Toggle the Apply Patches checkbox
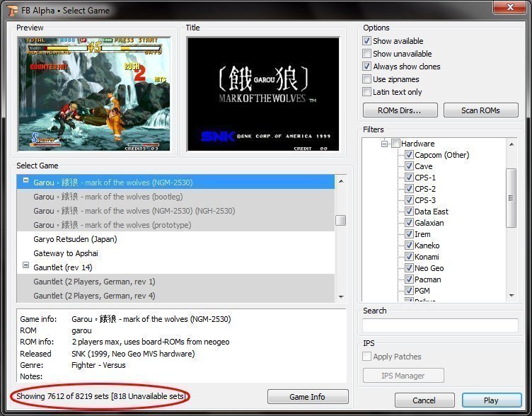The width and height of the screenshot is (532, 416). click(366, 357)
